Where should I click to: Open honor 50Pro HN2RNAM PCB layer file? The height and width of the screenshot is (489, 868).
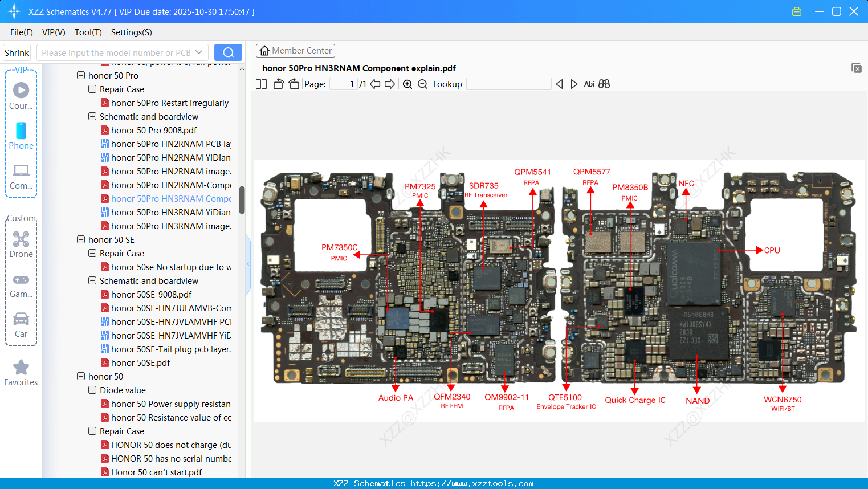(x=166, y=144)
